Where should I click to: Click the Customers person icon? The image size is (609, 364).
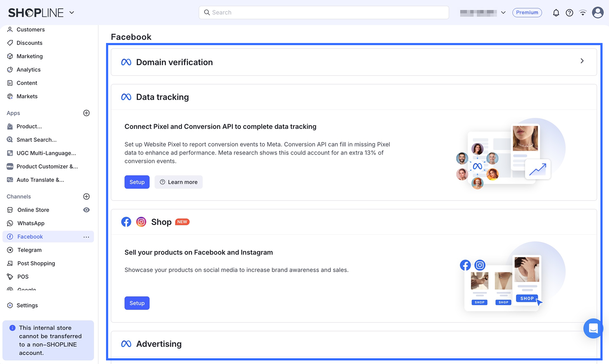pyautogui.click(x=10, y=29)
